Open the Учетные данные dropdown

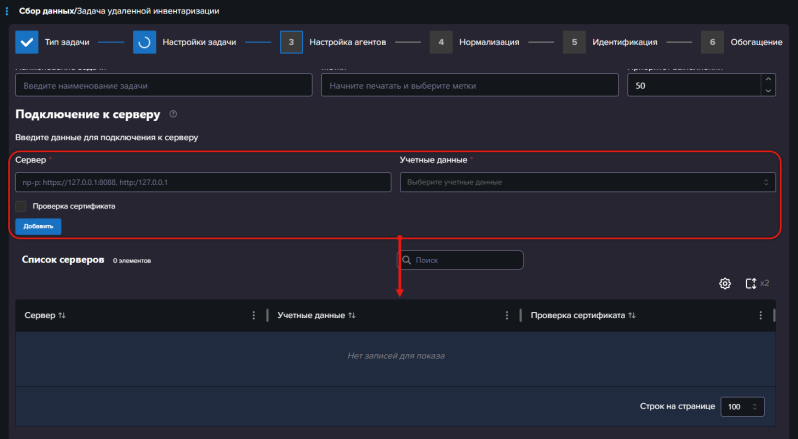coord(587,182)
